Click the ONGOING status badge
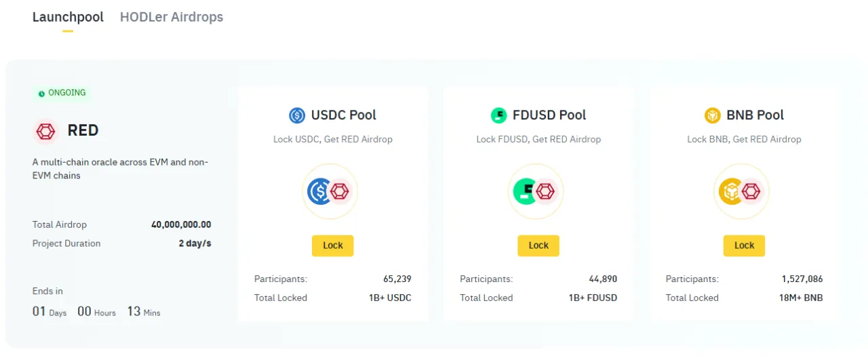The width and height of the screenshot is (868, 356). pos(62,93)
